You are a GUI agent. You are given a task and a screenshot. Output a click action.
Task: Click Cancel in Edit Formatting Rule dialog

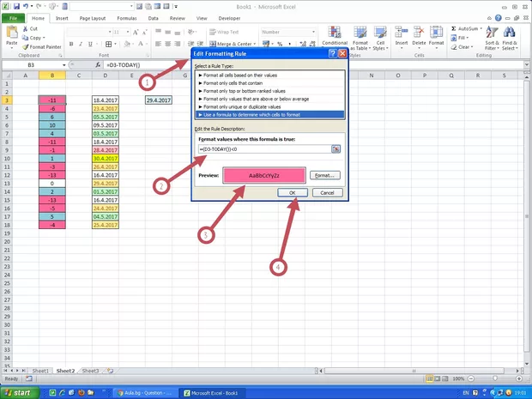[328, 193]
